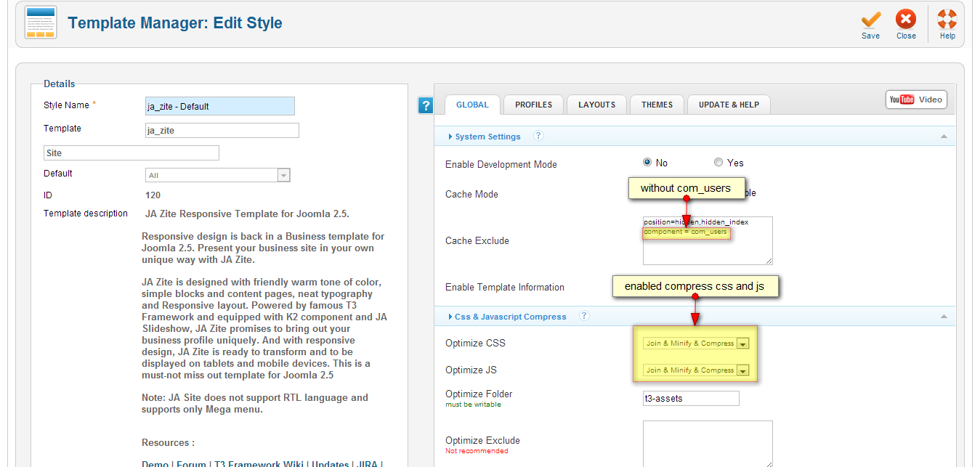Collapse System Settings using right-side arrow
This screenshot has width=980, height=467.
click(943, 137)
